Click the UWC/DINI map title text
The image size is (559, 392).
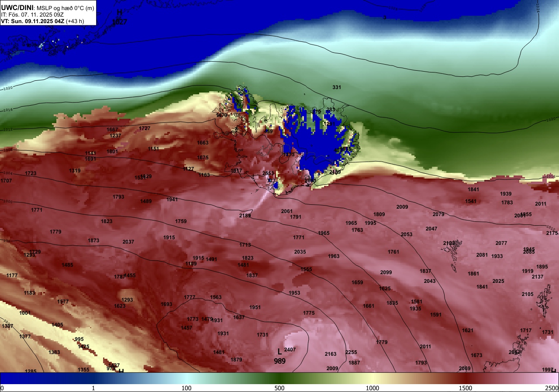17,7
